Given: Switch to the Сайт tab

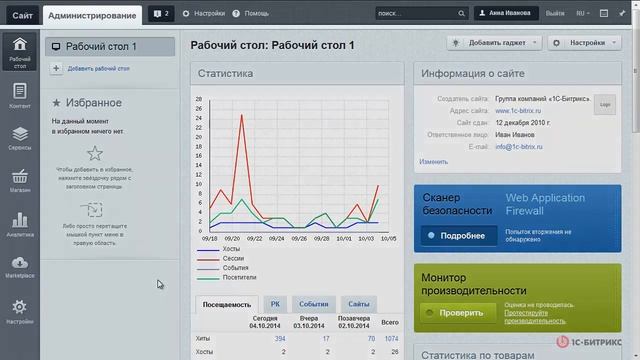Looking at the screenshot, I should click(x=22, y=16).
